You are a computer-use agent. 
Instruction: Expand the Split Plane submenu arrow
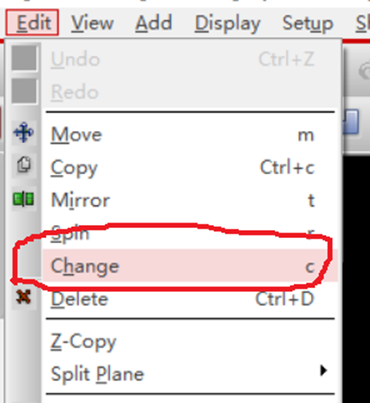(323, 370)
